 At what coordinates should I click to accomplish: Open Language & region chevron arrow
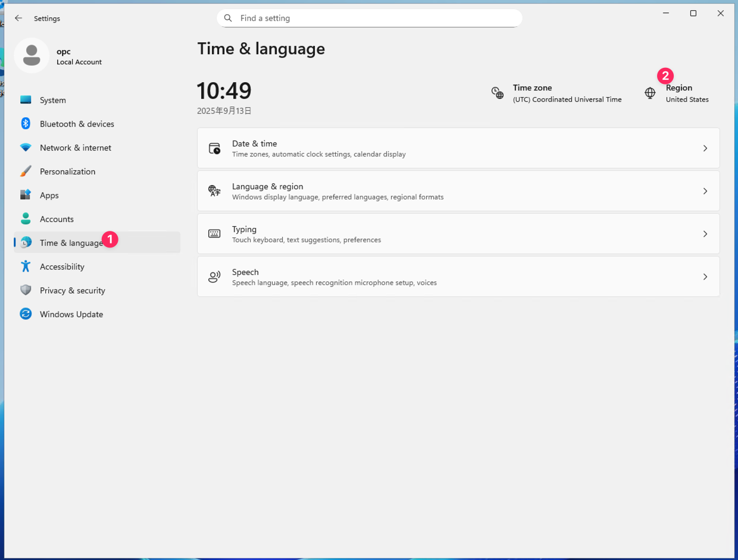click(x=705, y=191)
